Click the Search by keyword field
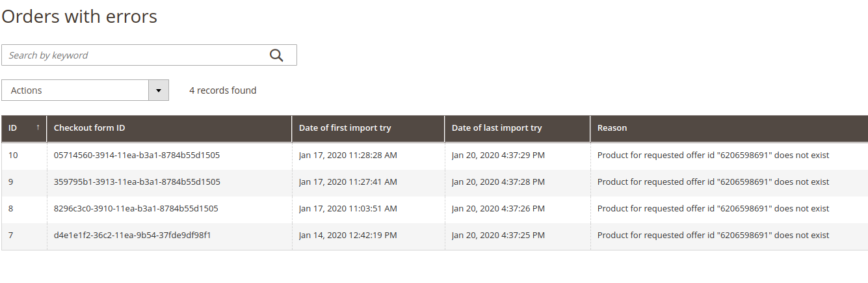The width and height of the screenshot is (868, 283). tap(133, 55)
